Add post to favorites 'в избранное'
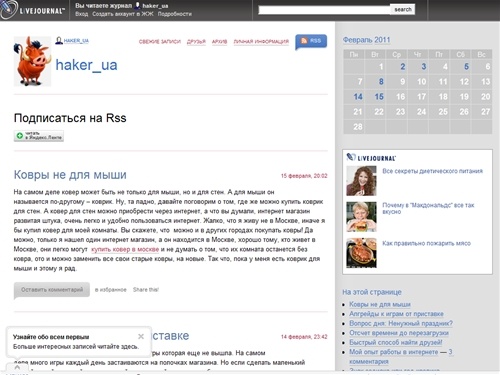The height and width of the screenshot is (375, 500). point(111,290)
